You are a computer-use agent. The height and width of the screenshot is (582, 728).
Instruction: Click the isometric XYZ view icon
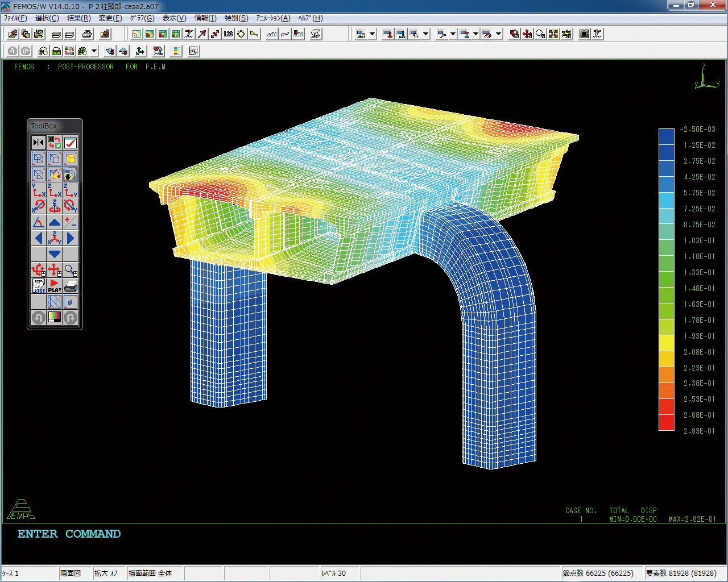[55, 238]
